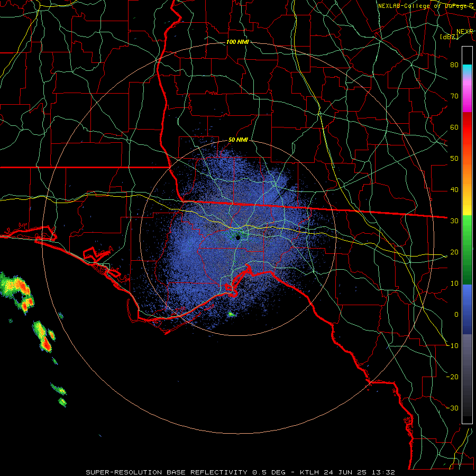Click the 20 value on the dBZ scale
The width and height of the screenshot is (476, 476).
point(454,252)
